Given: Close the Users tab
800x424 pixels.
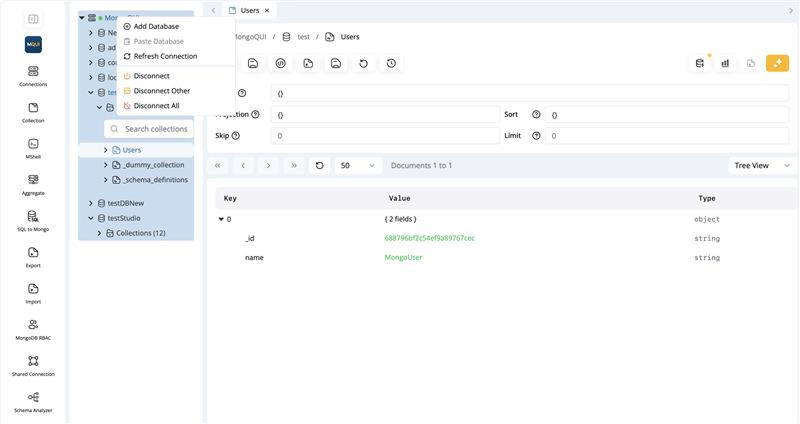Looking at the screenshot, I should click(x=267, y=10).
